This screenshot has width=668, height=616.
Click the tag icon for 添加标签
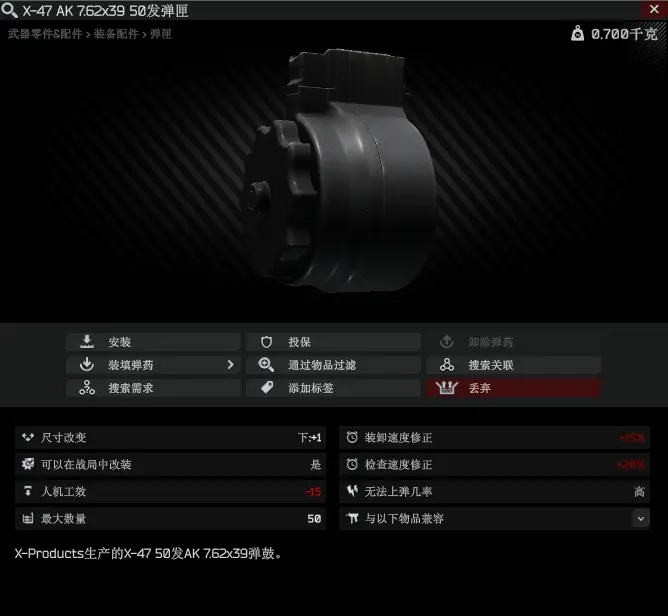tap(267, 388)
